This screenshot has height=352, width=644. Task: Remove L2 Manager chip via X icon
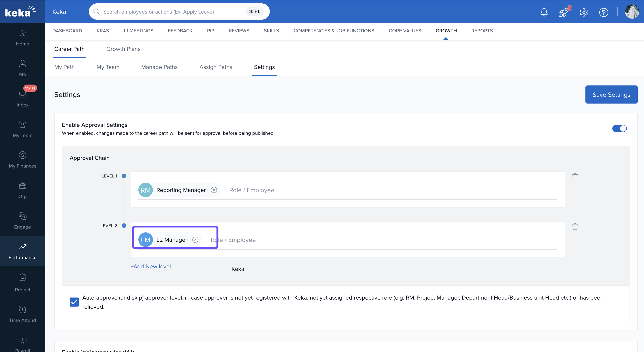point(195,240)
